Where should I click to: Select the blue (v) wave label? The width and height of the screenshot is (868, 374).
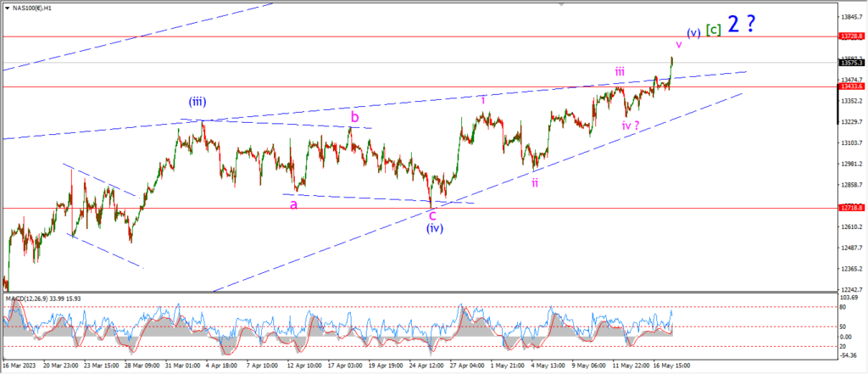[x=693, y=32]
